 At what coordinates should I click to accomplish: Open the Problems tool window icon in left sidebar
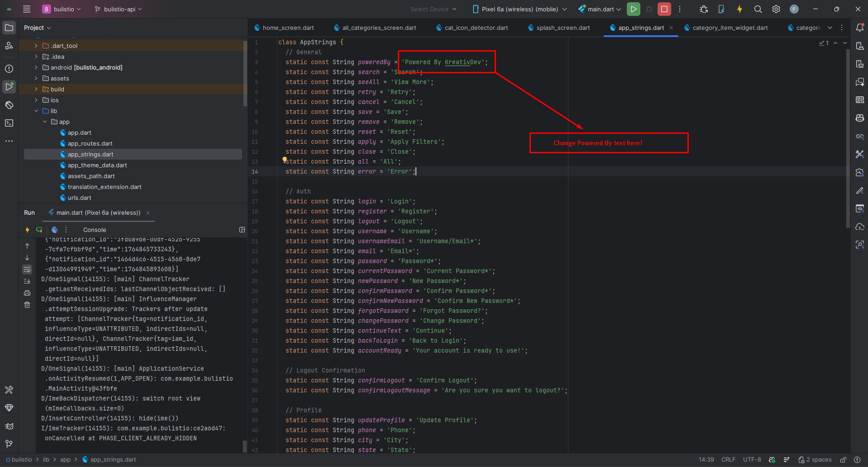pyautogui.click(x=9, y=69)
